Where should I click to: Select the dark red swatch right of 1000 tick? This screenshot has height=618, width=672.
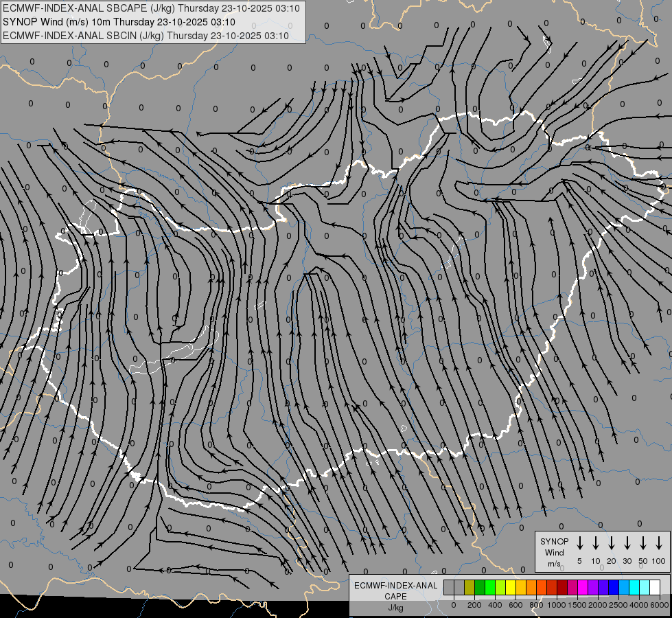point(562,587)
